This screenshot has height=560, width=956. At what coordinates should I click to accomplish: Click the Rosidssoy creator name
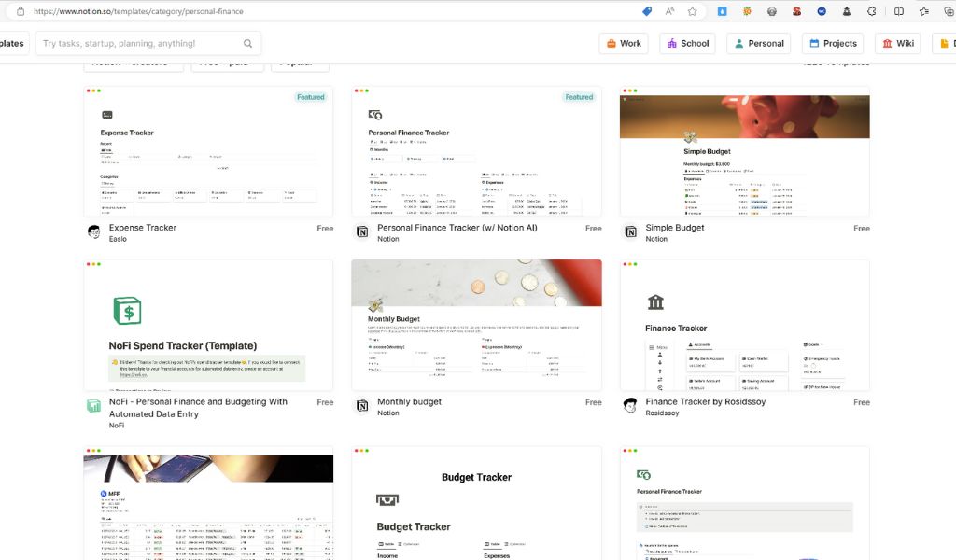tap(662, 413)
